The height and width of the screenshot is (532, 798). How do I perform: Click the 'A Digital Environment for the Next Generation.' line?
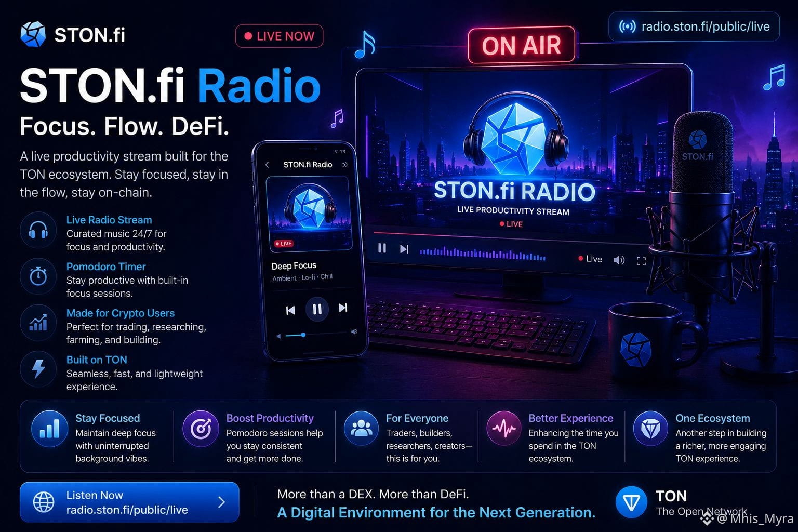point(436,513)
